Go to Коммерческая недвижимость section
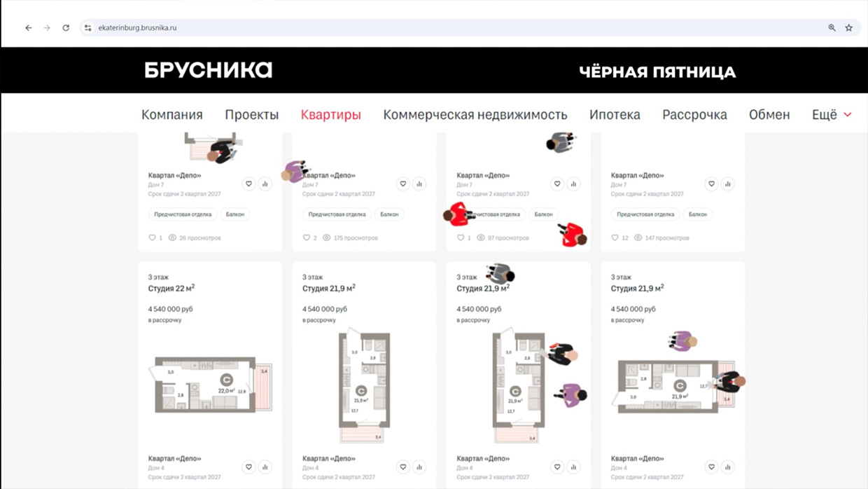The height and width of the screenshot is (489, 868). [x=475, y=114]
